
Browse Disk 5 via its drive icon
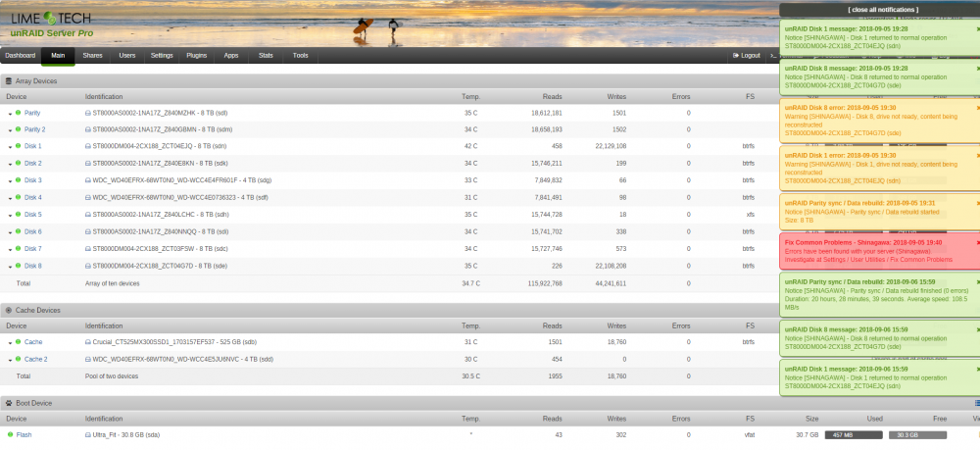point(88,215)
